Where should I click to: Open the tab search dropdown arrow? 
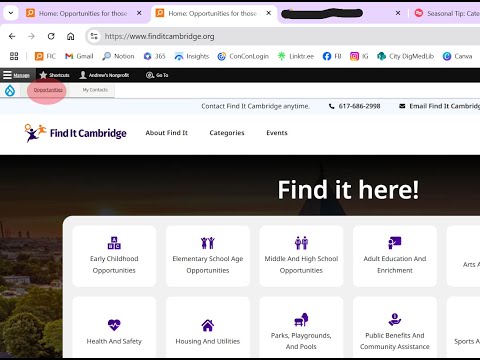coord(11,13)
